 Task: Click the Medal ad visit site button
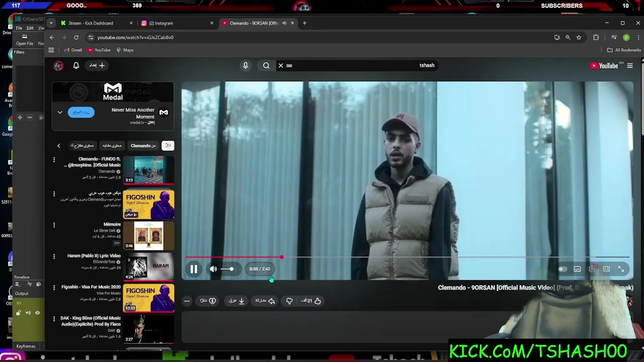(81, 112)
